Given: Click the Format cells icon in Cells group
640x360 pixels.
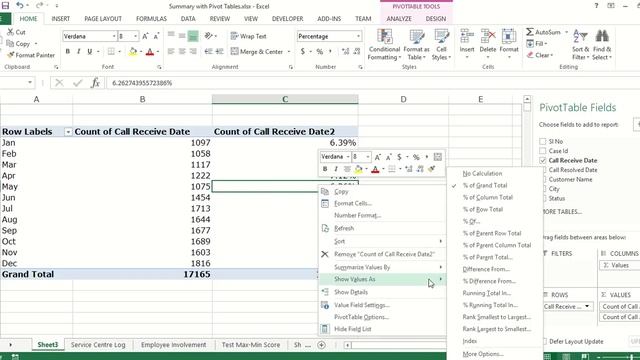Looking at the screenshot, I should pos(509,37).
